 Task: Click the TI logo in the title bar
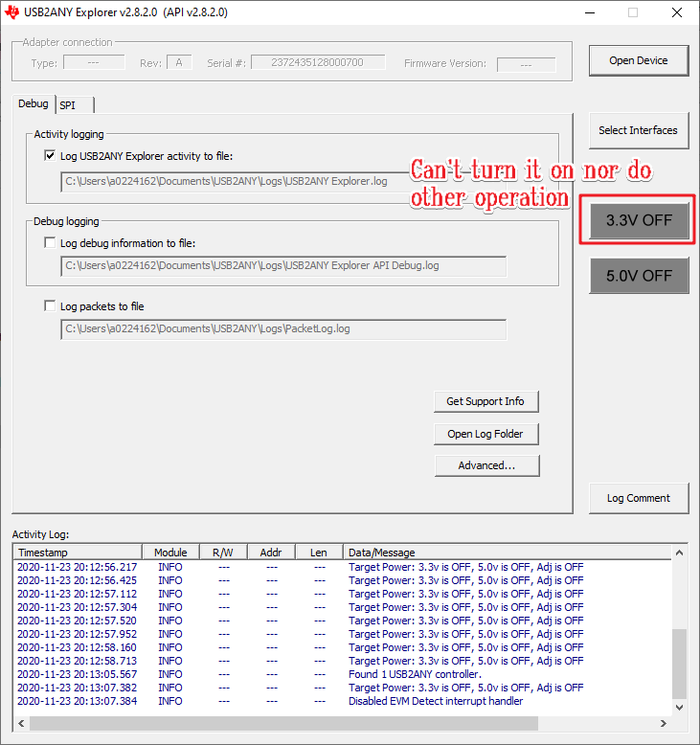(11, 12)
